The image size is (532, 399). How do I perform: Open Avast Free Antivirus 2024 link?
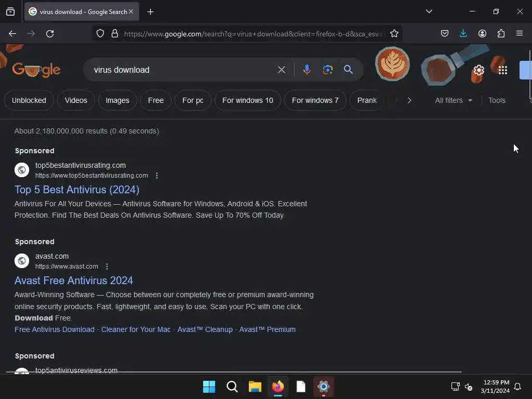pos(74,281)
